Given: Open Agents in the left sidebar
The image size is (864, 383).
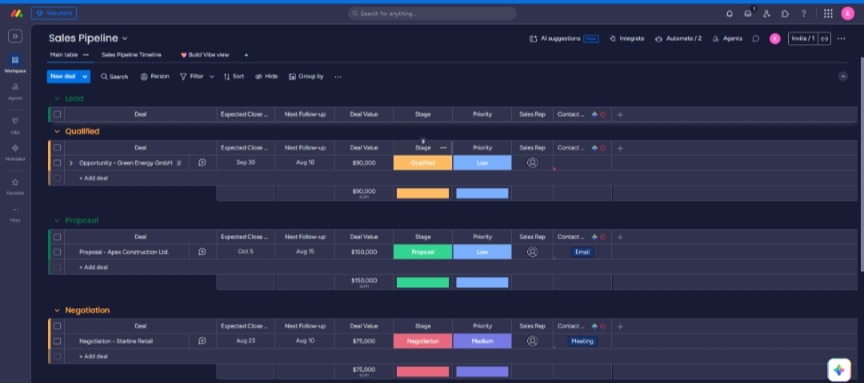Looking at the screenshot, I should [x=15, y=91].
